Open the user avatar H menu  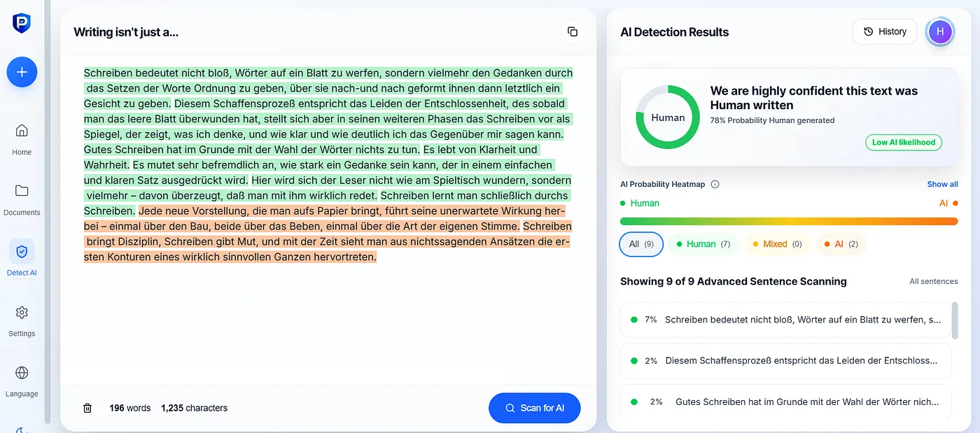click(940, 31)
